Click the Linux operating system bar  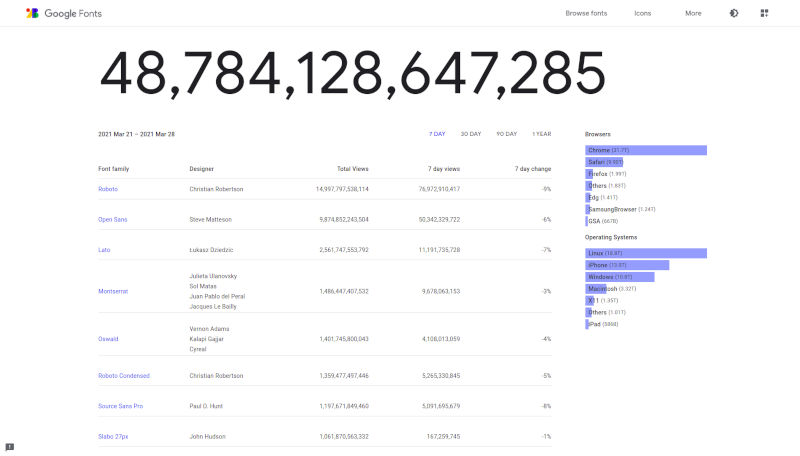coord(646,253)
